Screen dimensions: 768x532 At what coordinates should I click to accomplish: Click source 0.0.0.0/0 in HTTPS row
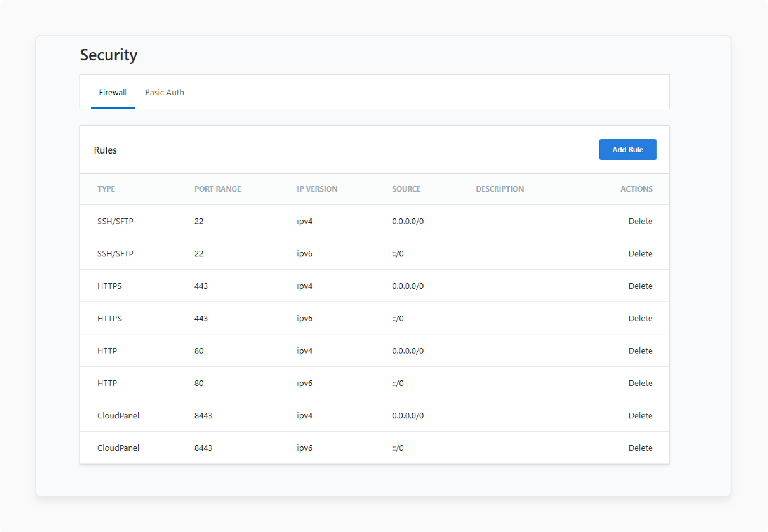(x=408, y=286)
